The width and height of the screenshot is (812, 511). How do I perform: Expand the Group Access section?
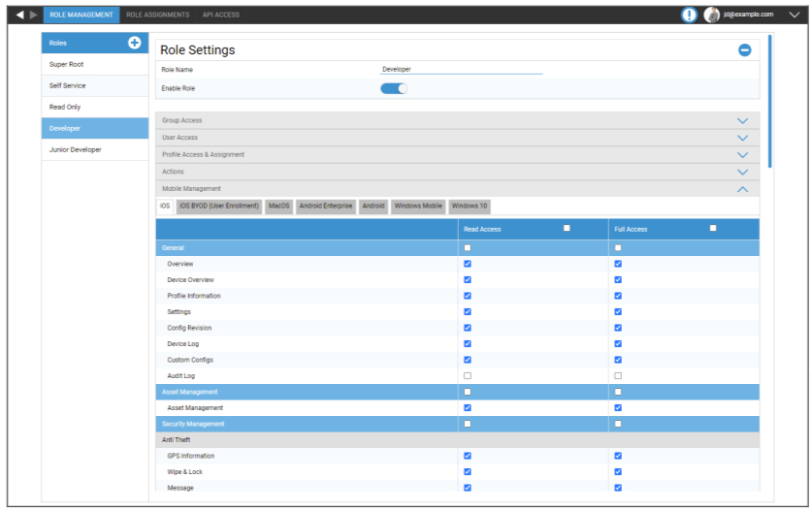(x=742, y=121)
